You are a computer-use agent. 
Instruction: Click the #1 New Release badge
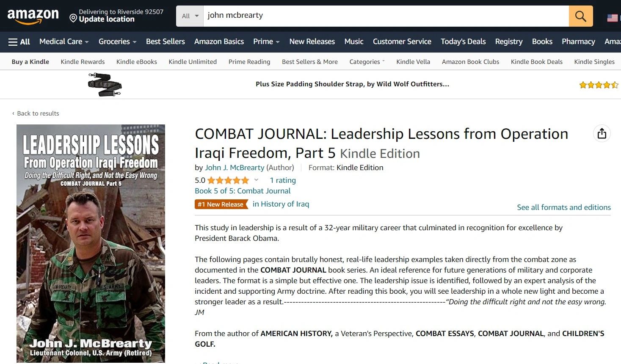point(221,204)
